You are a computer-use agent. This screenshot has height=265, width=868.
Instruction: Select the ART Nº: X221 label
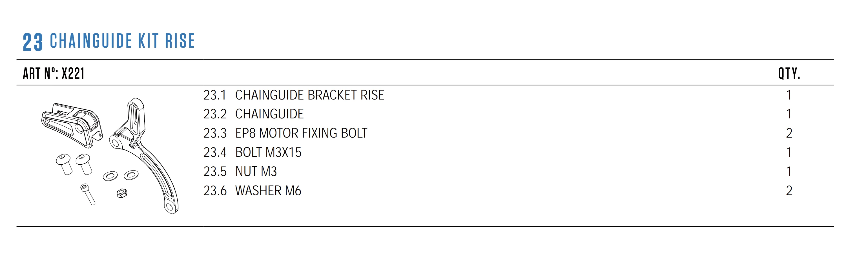click(x=54, y=73)
